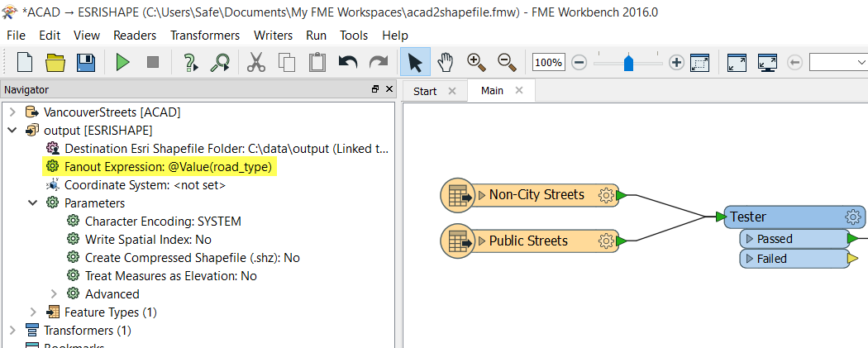The height and width of the screenshot is (348, 868).
Task: Close the Main tab
Action: (518, 90)
